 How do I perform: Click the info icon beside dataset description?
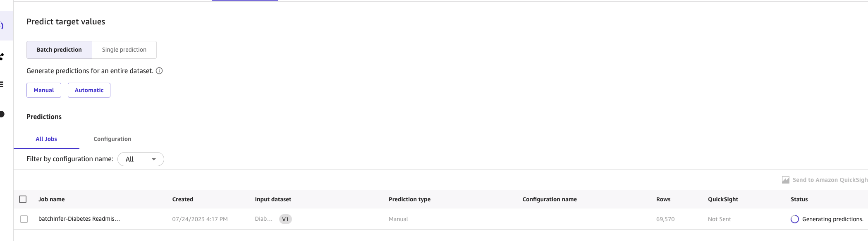click(159, 71)
